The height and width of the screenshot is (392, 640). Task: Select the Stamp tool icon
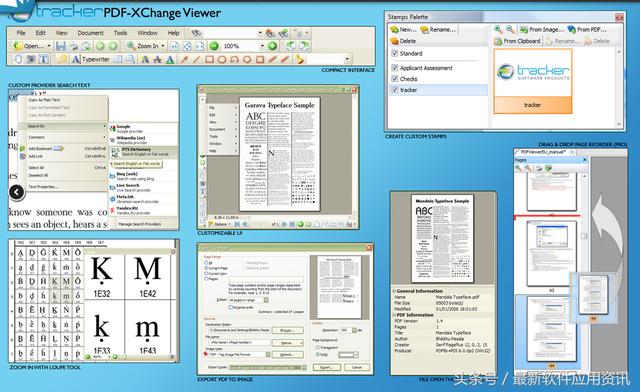[x=300, y=60]
